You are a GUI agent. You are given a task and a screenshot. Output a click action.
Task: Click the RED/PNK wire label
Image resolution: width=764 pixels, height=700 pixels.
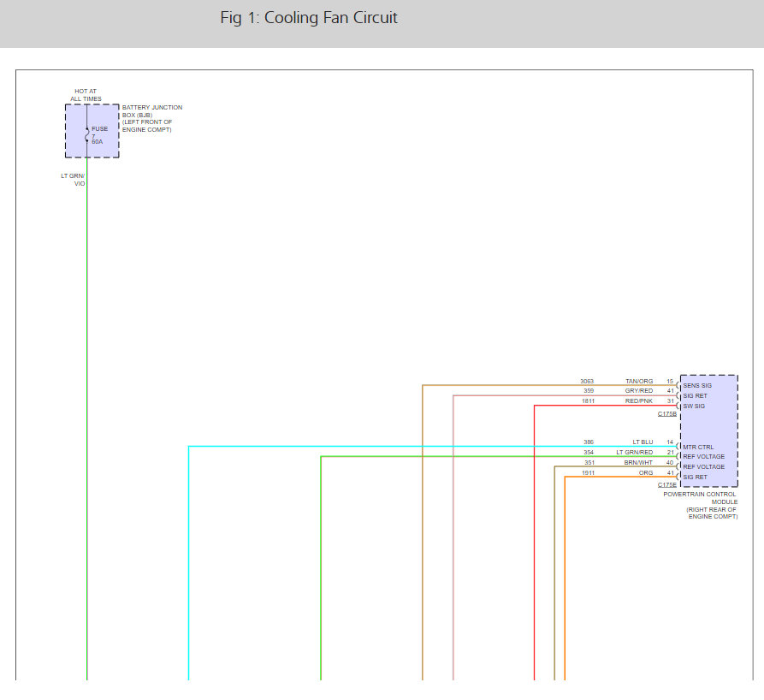638,400
